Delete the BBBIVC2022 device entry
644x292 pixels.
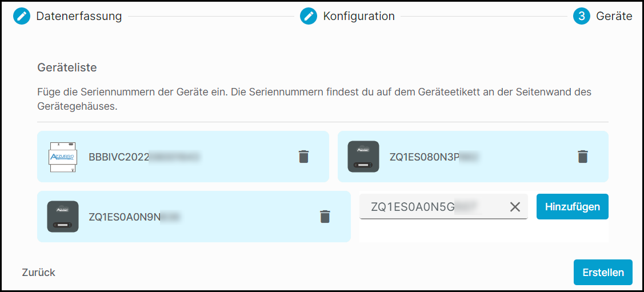(303, 157)
